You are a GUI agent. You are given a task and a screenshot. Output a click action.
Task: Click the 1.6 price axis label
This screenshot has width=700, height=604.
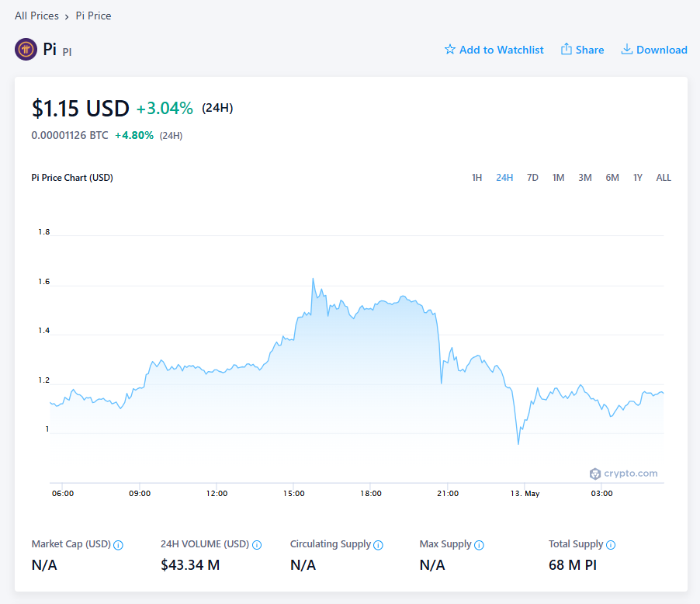(43, 282)
